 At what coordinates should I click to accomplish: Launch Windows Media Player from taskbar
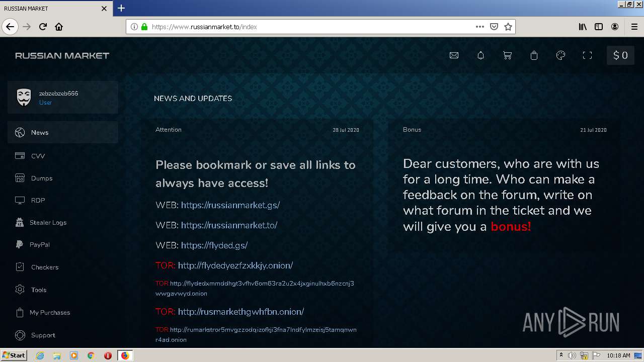74,355
